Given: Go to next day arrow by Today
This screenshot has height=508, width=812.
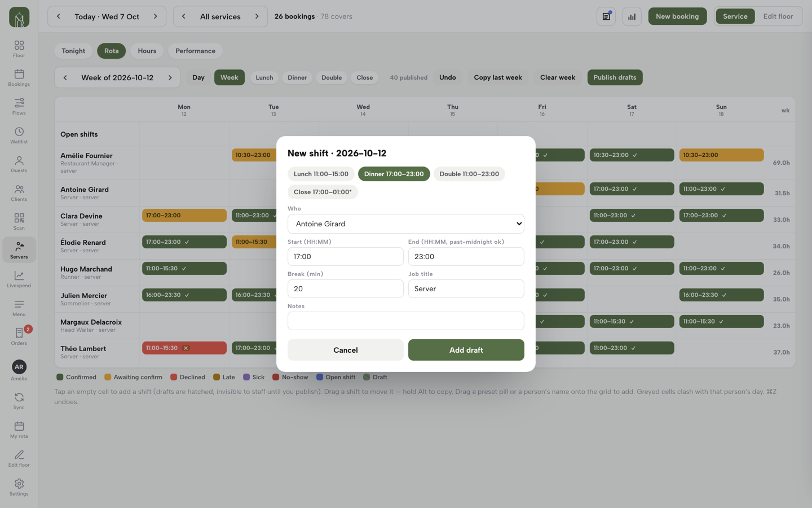Looking at the screenshot, I should click(x=156, y=16).
